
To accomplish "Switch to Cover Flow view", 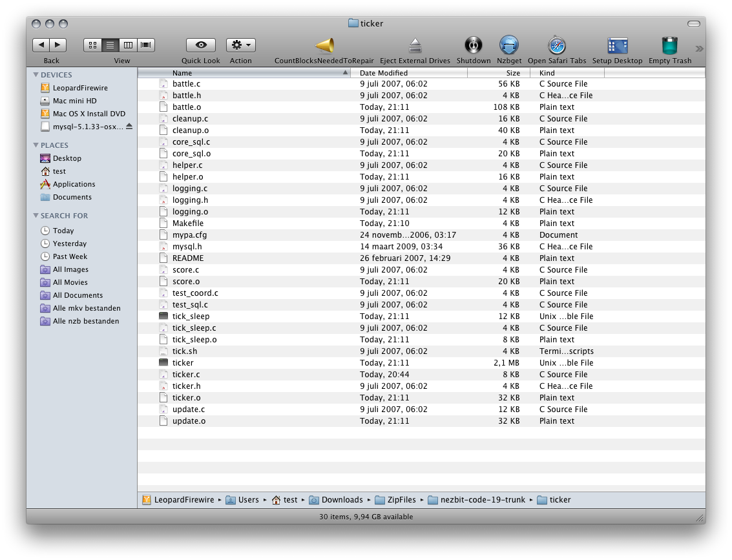I will point(145,45).
